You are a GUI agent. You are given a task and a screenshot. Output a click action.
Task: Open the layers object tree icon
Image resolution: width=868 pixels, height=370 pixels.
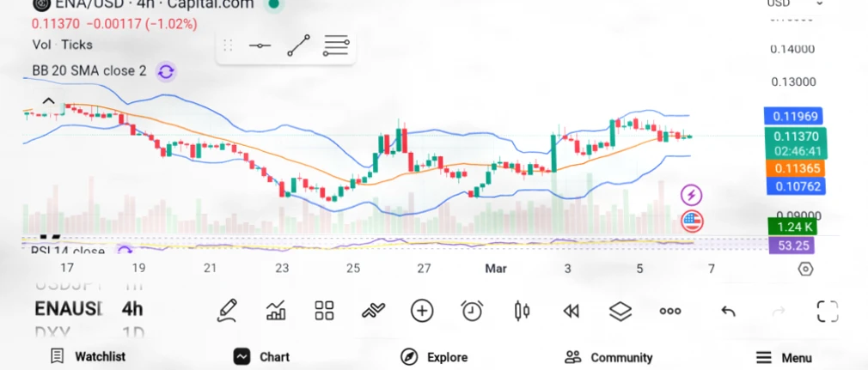click(x=620, y=311)
